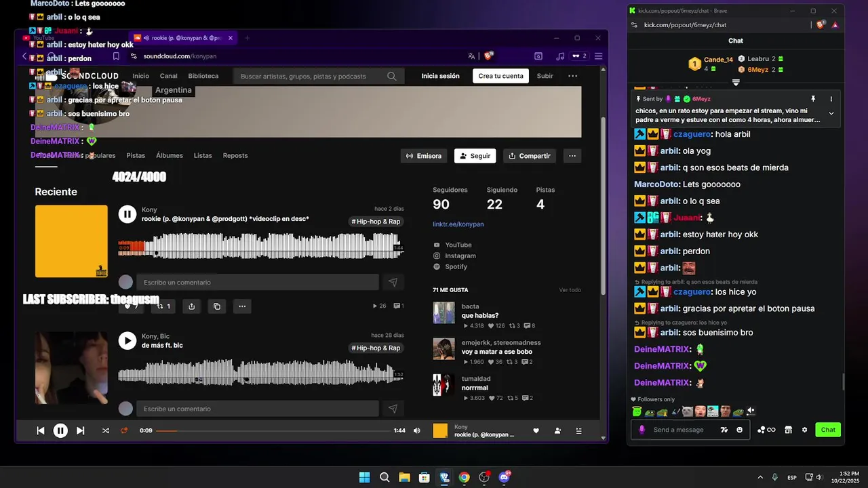Seek within the 'de más ft. bic' waveform
This screenshot has width=868, height=488.
pos(260,372)
